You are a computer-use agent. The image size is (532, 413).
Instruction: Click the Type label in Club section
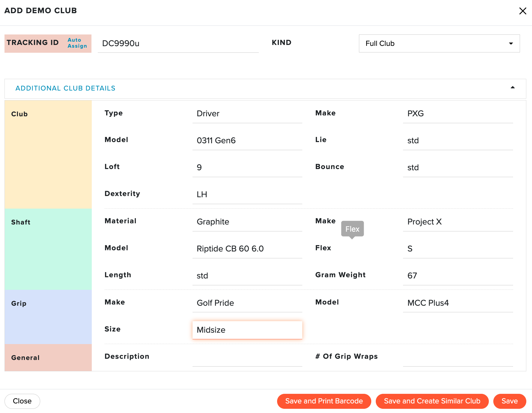[x=114, y=113]
